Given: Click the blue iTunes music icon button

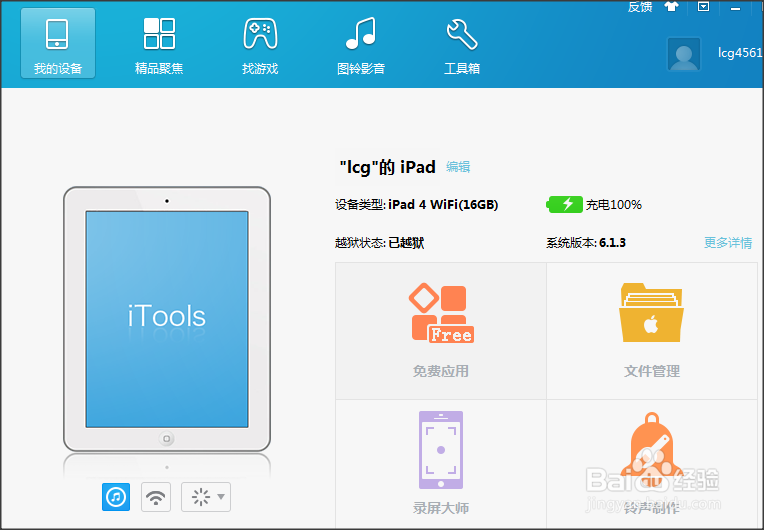Looking at the screenshot, I should [x=116, y=497].
